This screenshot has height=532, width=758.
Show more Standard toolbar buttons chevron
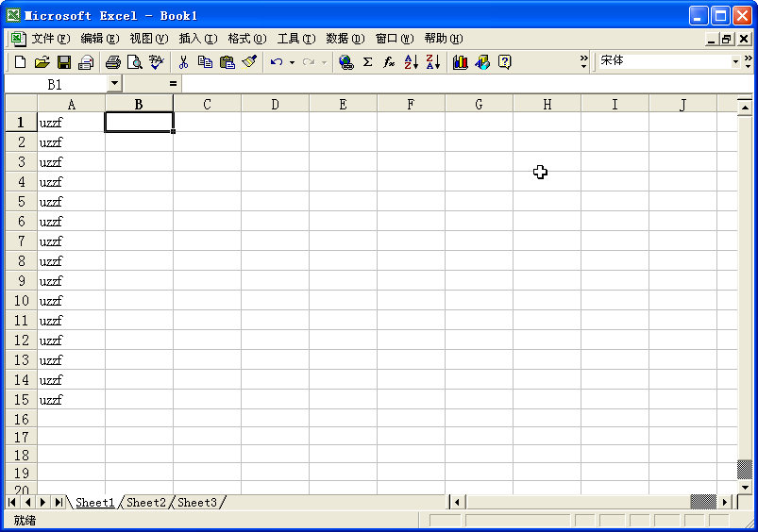(584, 62)
